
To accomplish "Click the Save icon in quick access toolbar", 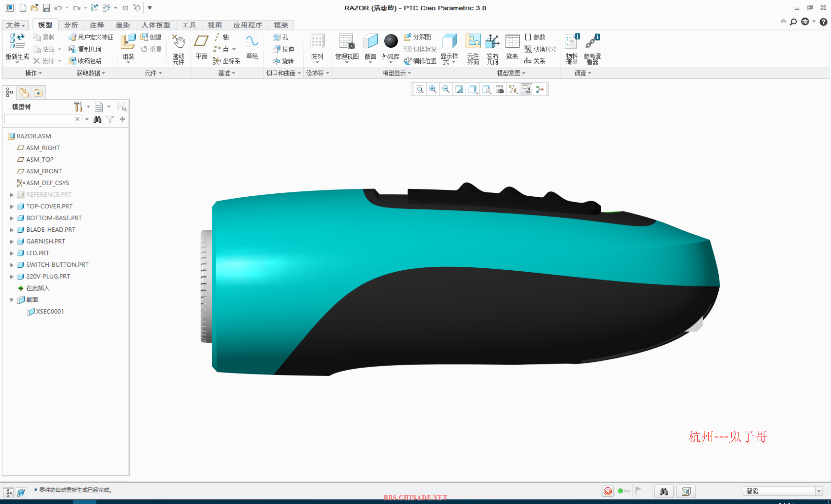I will (46, 8).
